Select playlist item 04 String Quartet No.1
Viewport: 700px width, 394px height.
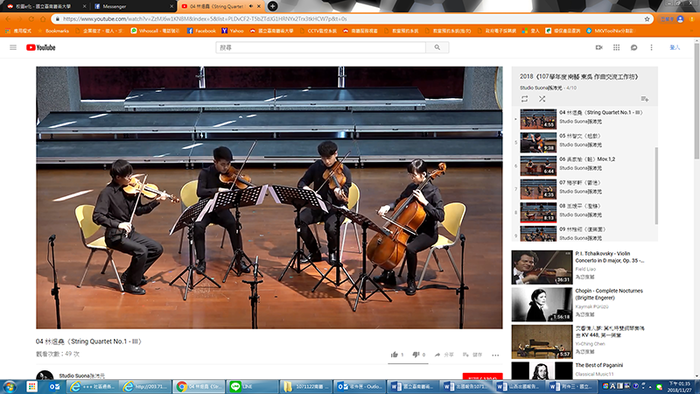coord(585,119)
